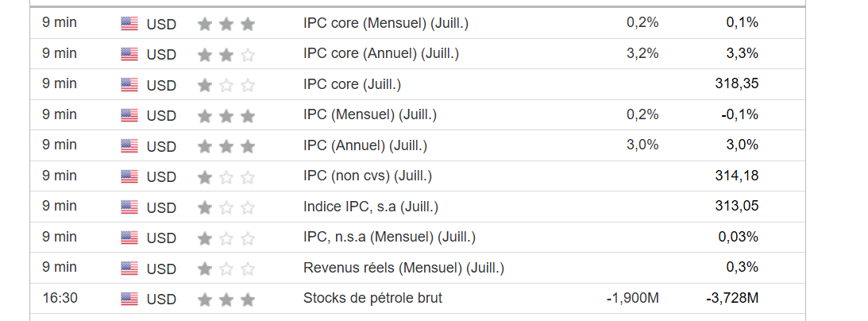Click the star rating for IPC core (Annuel)

point(226,55)
